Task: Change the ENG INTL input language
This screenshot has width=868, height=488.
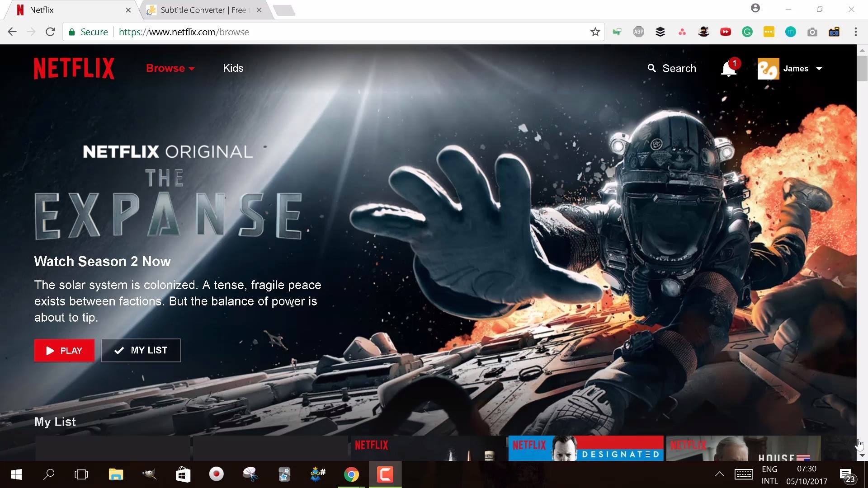Action: click(x=770, y=475)
